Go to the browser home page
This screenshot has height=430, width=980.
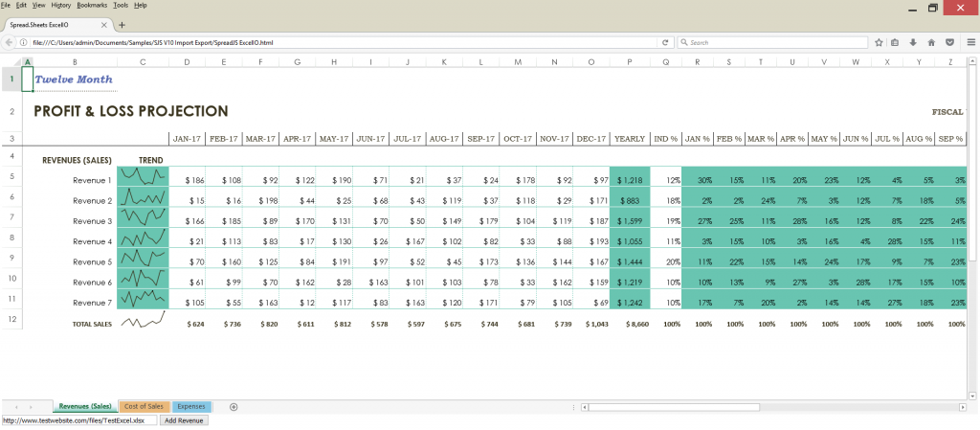pos(931,43)
